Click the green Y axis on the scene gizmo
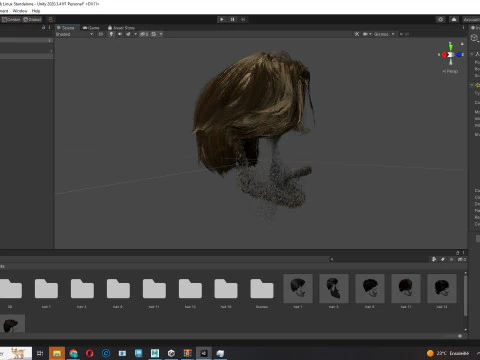The width and height of the screenshot is (480, 360). [450, 46]
